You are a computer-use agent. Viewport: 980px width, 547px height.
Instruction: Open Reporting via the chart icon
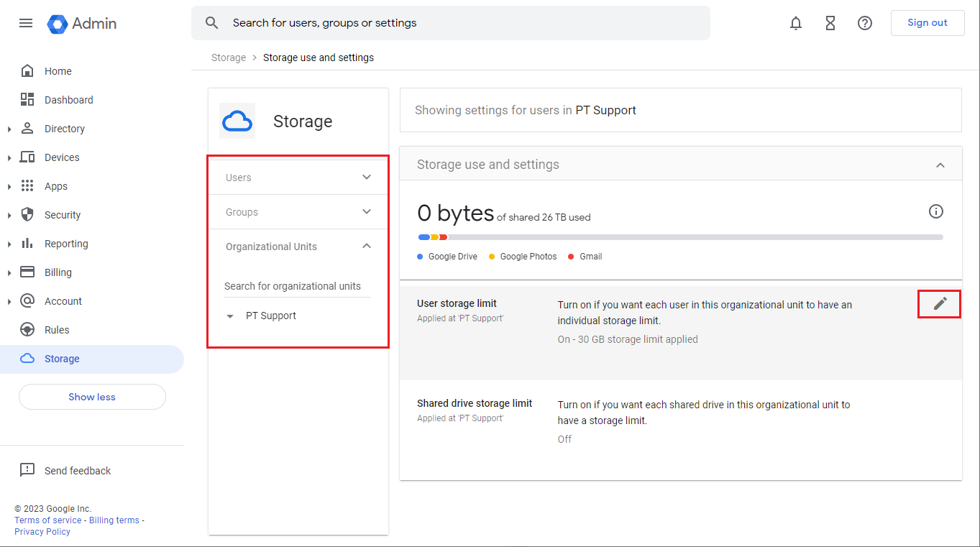tap(27, 243)
